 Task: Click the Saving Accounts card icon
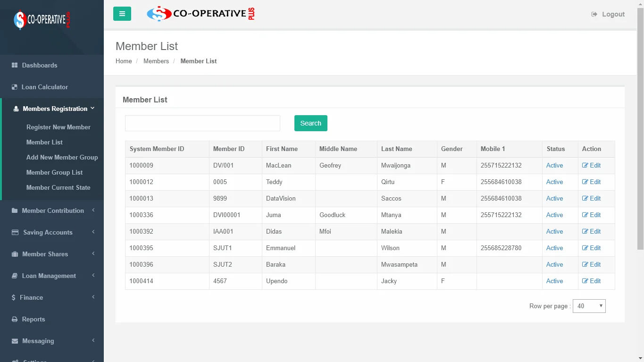pos(15,232)
